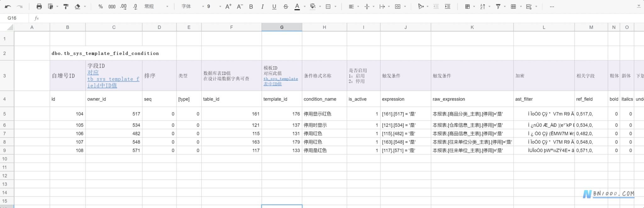The width and height of the screenshot is (644, 208).
Task: Toggle italic formatting
Action: (262, 7)
